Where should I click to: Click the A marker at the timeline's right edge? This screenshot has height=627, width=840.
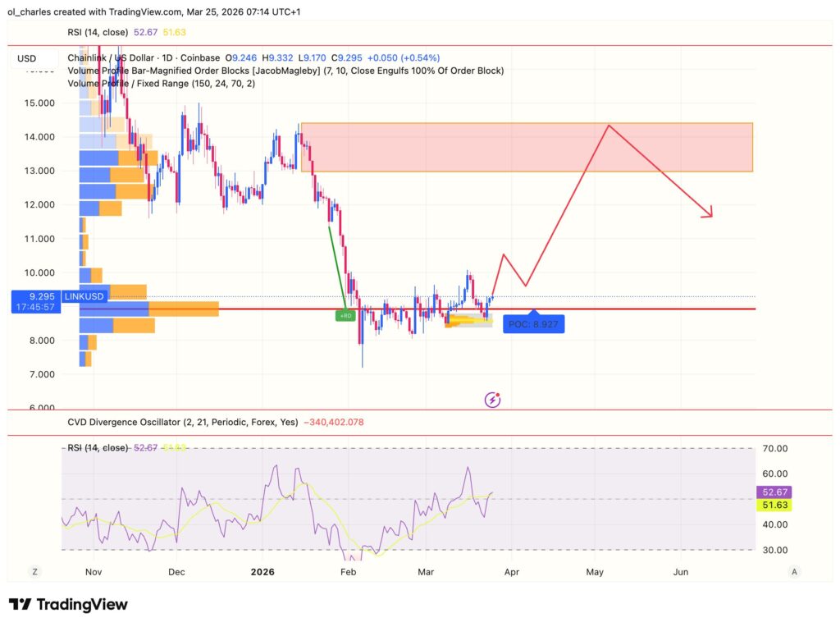[794, 571]
